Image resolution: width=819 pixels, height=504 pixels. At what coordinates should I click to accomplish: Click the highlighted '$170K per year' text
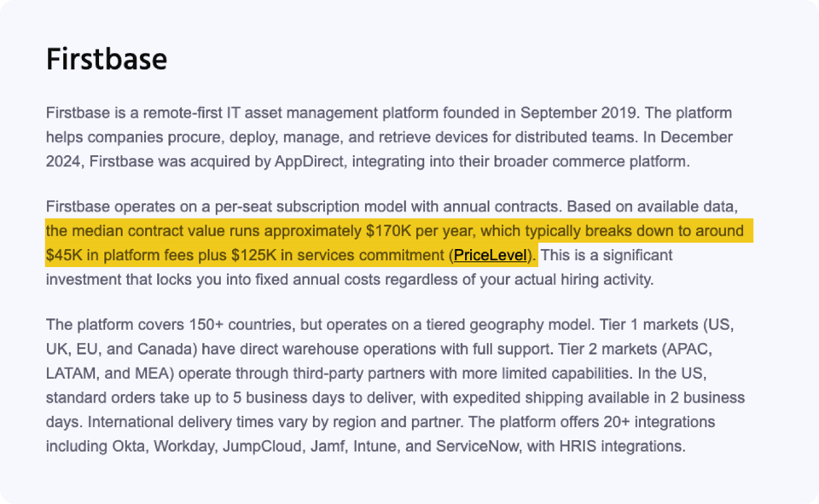click(x=421, y=231)
